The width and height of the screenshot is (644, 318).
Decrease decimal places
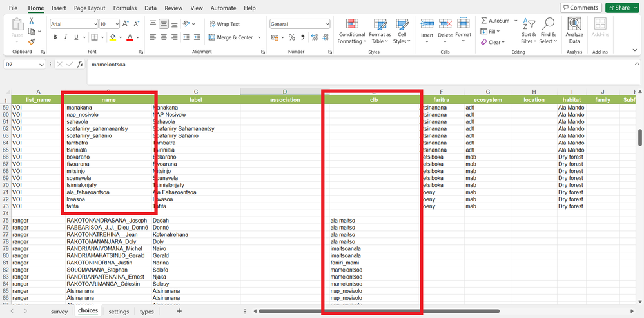326,37
